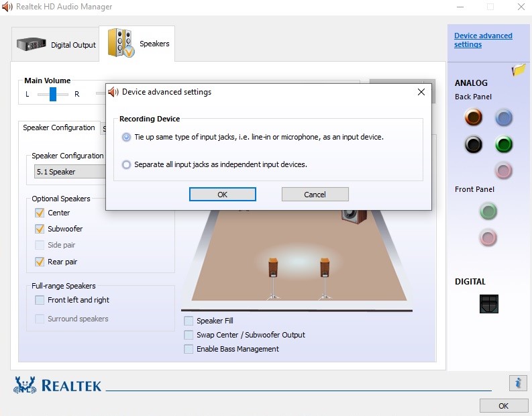Click OK button of Realtek main window

(x=504, y=406)
